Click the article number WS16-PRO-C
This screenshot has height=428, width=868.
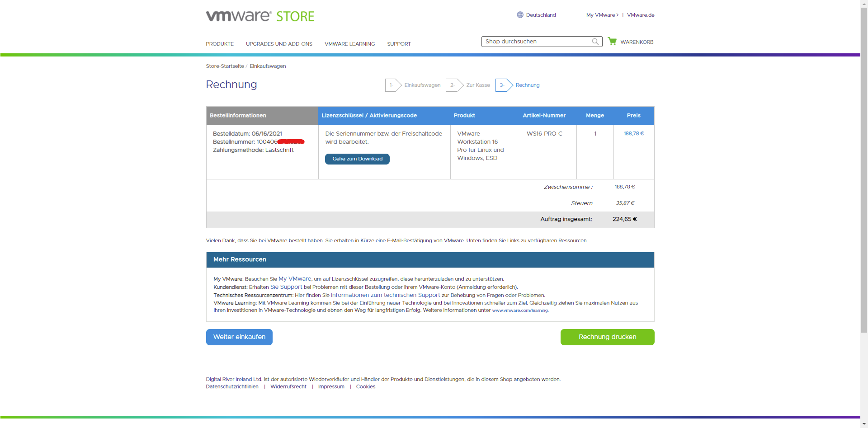tap(544, 133)
